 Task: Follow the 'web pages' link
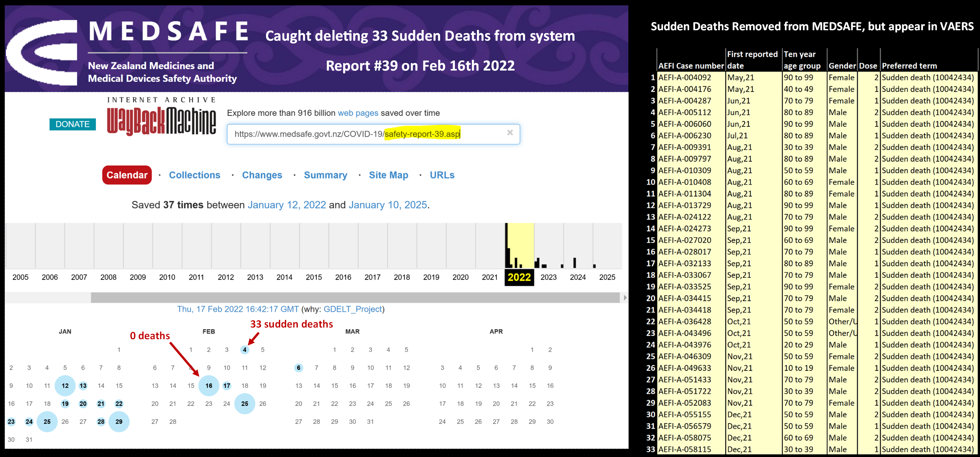[358, 113]
